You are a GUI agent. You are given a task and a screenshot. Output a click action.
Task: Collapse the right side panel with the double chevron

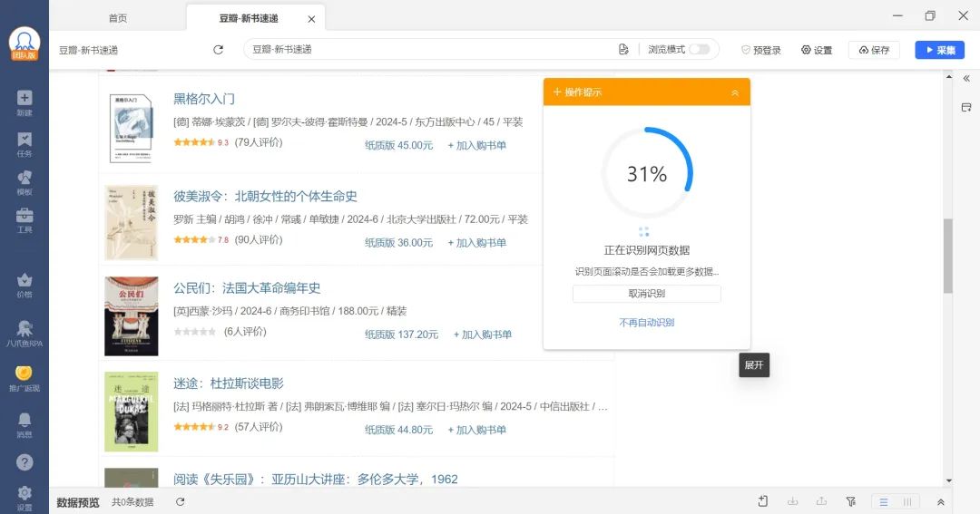click(x=966, y=79)
